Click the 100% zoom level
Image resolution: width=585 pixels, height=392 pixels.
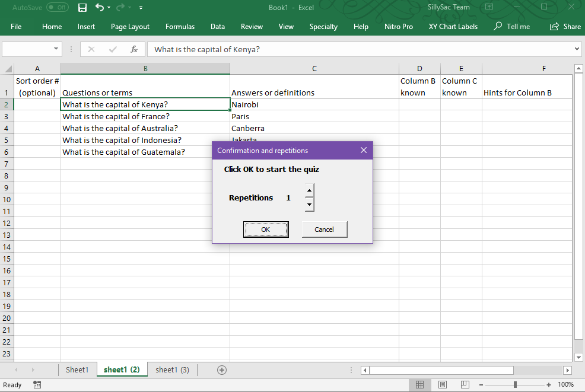[565, 384]
